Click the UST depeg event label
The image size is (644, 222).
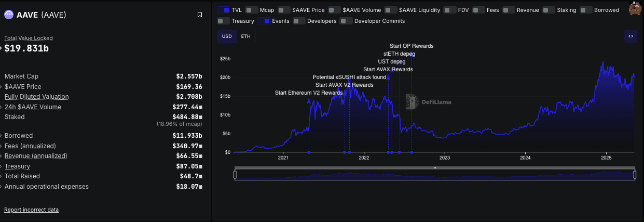point(392,61)
